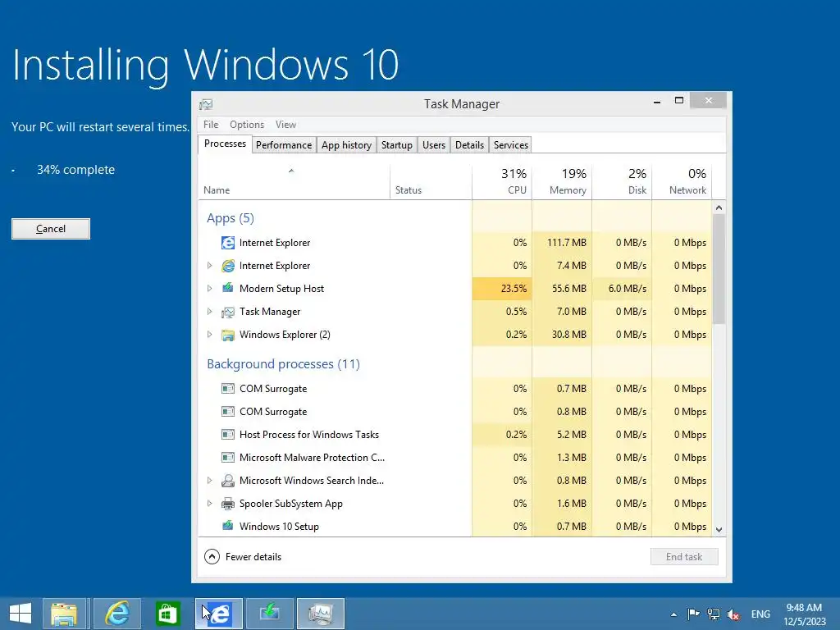Click the Host Process for Windows Tasks icon

click(x=228, y=435)
